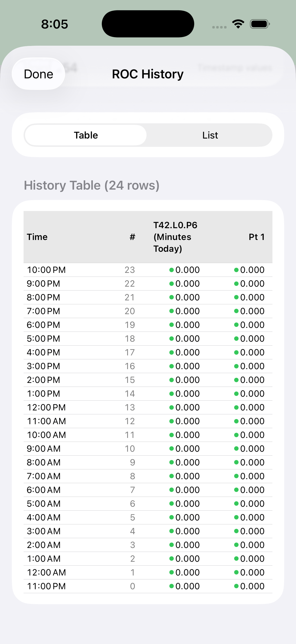The height and width of the screenshot is (644, 296).
Task: Tap the History Table (24 rows) heading
Action: (x=92, y=185)
